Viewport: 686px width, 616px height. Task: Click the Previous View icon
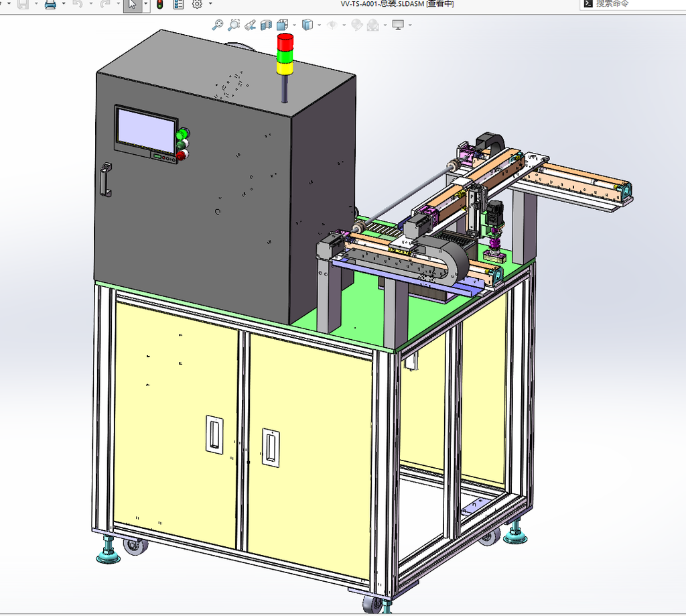(x=251, y=25)
